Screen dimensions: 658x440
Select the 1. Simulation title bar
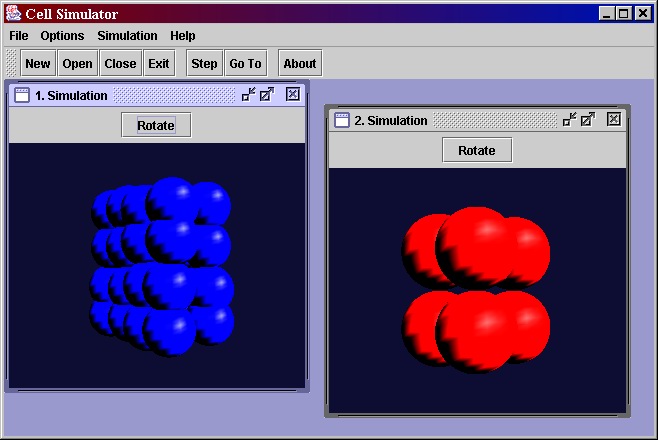pyautogui.click(x=157, y=95)
